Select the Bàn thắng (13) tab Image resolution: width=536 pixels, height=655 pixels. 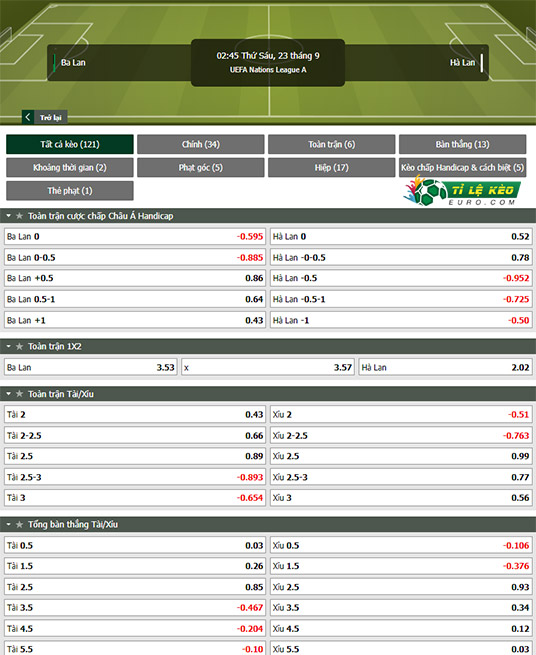(462, 144)
